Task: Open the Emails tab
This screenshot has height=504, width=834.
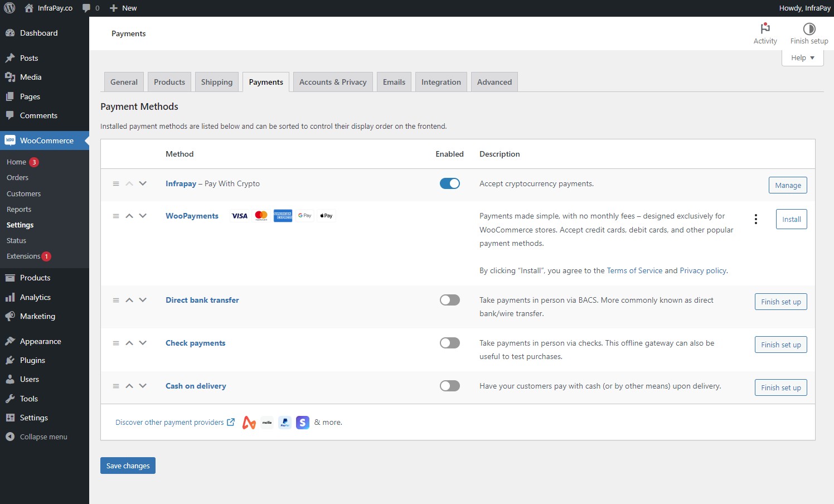Action: (x=394, y=82)
